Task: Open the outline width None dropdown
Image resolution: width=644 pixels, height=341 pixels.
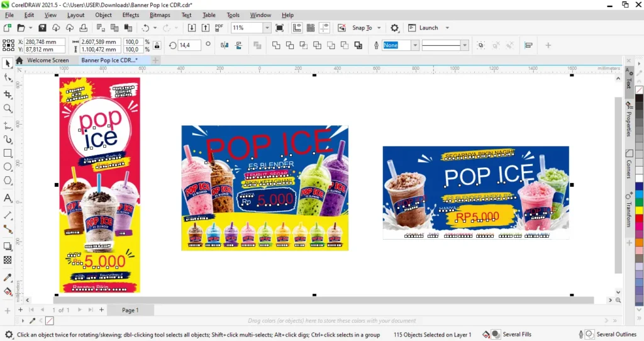Action: coord(415,45)
